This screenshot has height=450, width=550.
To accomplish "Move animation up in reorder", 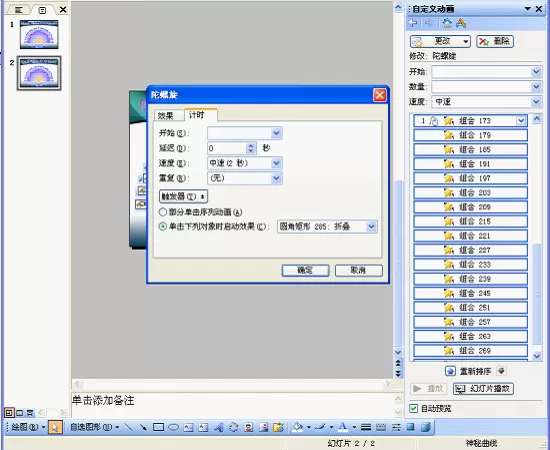I will [x=451, y=371].
